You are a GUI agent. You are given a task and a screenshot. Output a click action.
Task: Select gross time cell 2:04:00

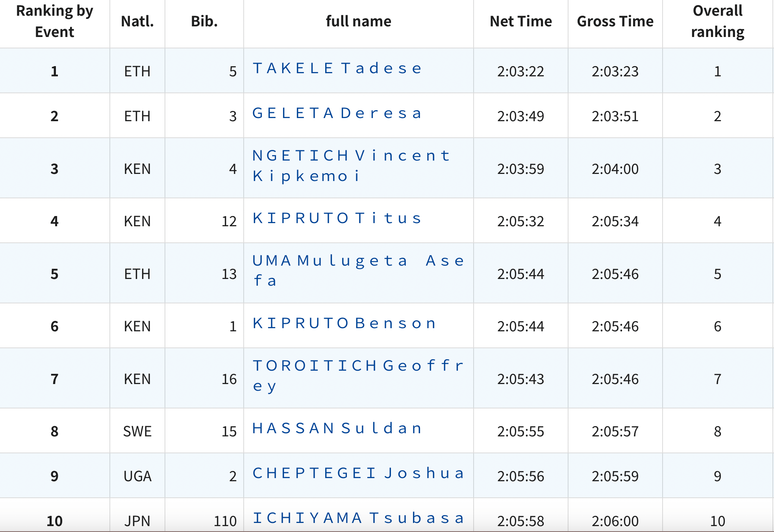coord(615,169)
